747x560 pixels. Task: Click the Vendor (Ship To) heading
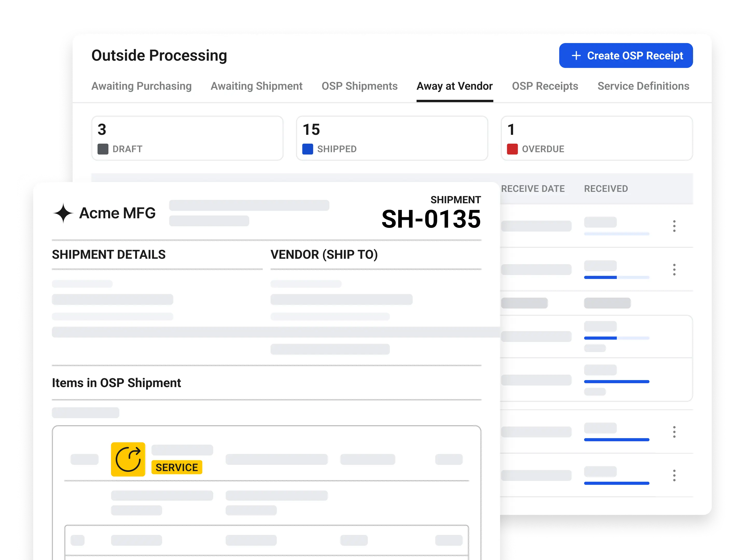pyautogui.click(x=324, y=255)
